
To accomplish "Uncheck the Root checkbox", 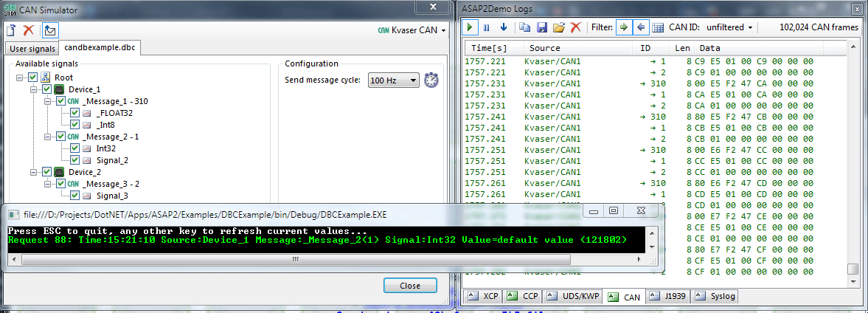I will (x=33, y=78).
